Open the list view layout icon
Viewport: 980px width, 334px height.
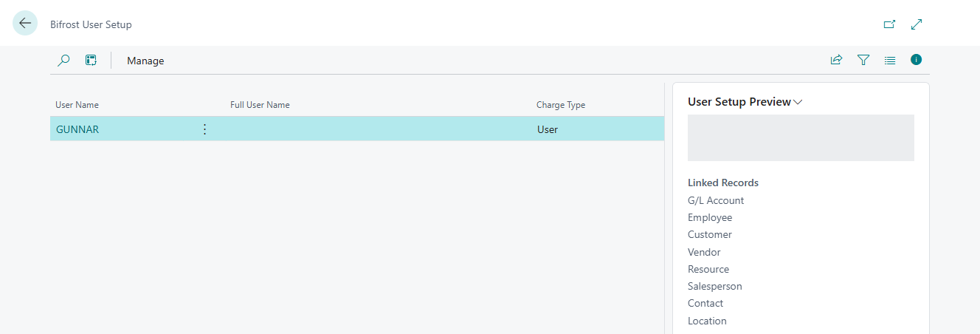tap(889, 60)
